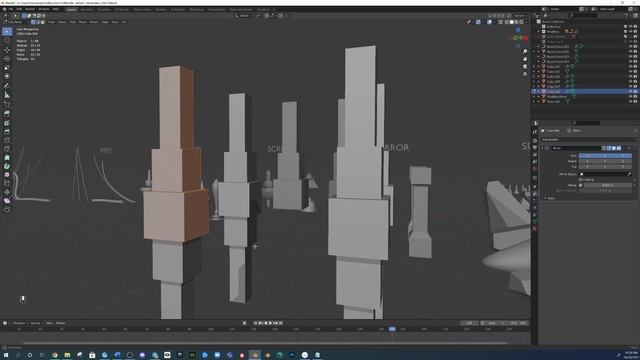Enable the Clipping checkbox

581,180
